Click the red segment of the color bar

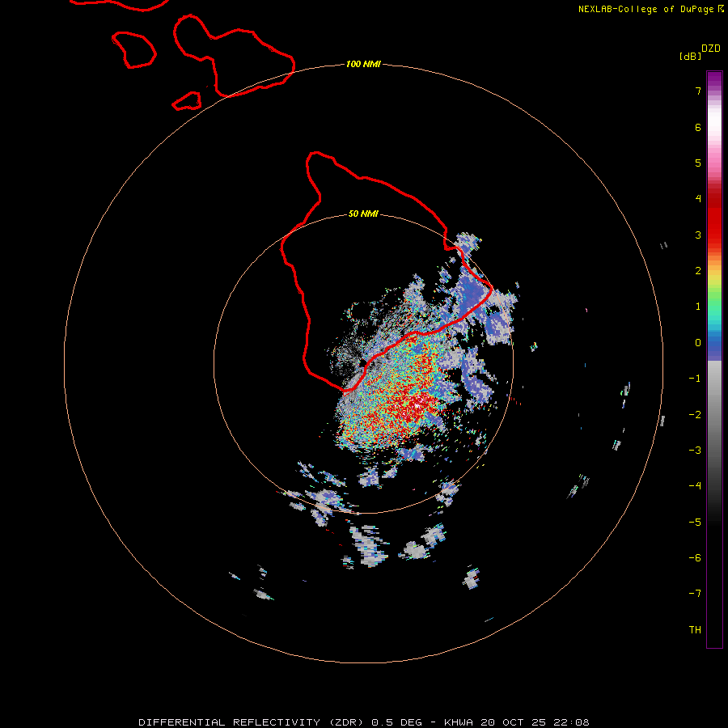(714, 216)
